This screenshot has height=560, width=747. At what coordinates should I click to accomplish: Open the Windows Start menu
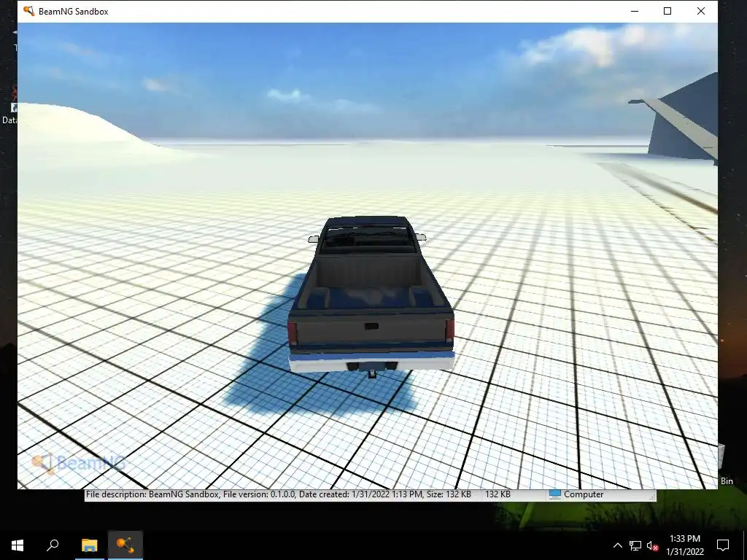pyautogui.click(x=18, y=545)
